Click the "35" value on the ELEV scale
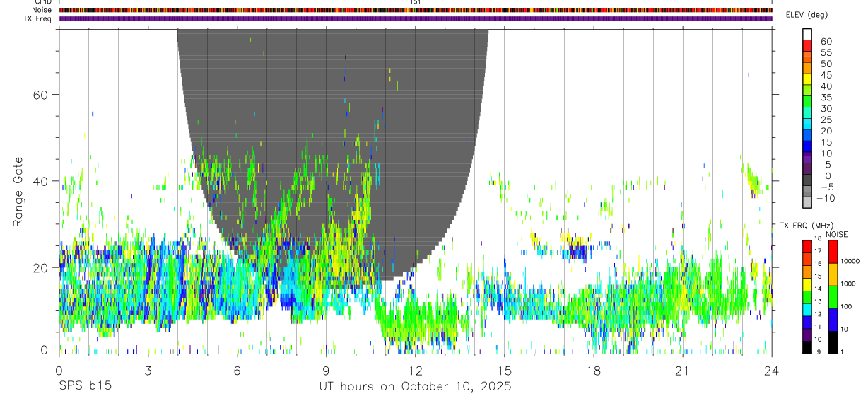Image resolution: width=868 pixels, height=401 pixels. pos(825,98)
